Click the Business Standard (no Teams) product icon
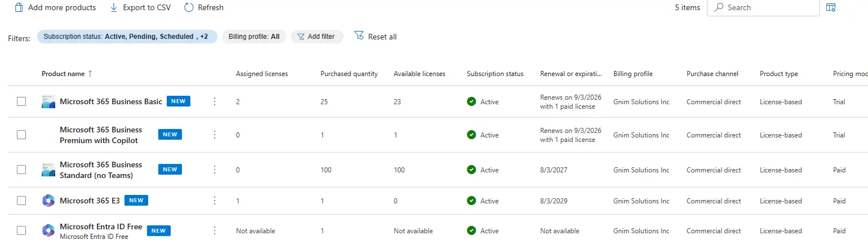Viewport: 868px width, 240px height. point(48,170)
